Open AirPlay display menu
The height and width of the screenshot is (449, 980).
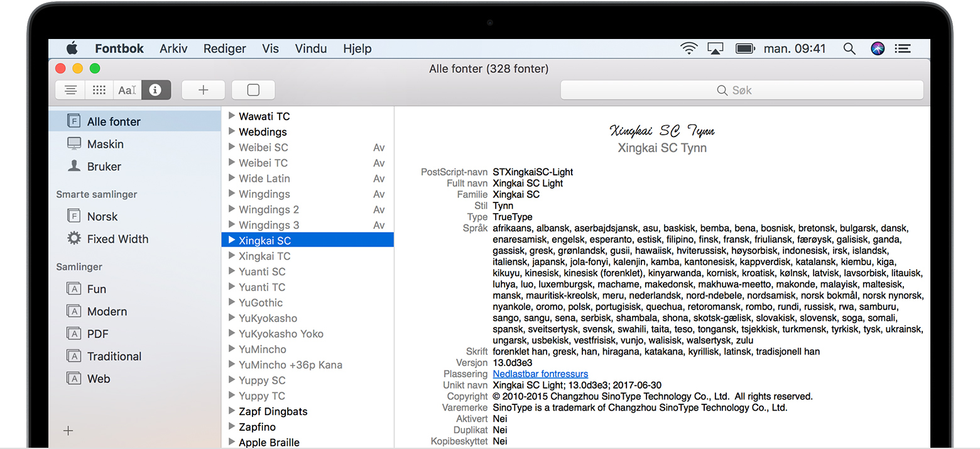[x=716, y=48]
